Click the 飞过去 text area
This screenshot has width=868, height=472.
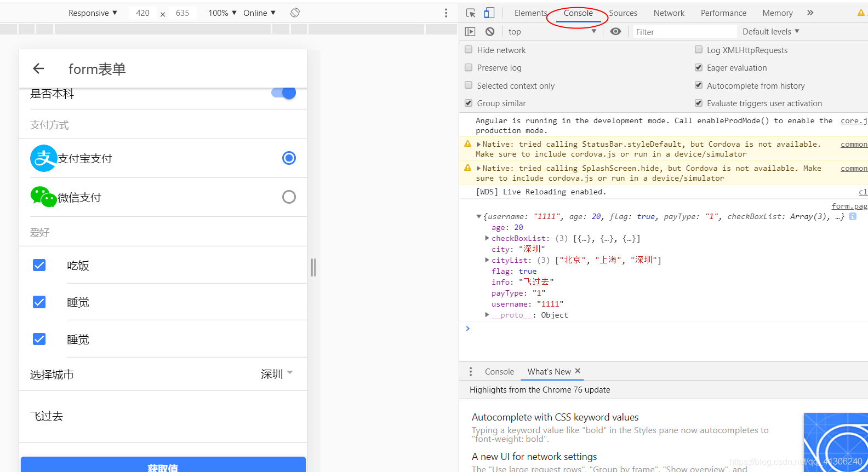163,416
